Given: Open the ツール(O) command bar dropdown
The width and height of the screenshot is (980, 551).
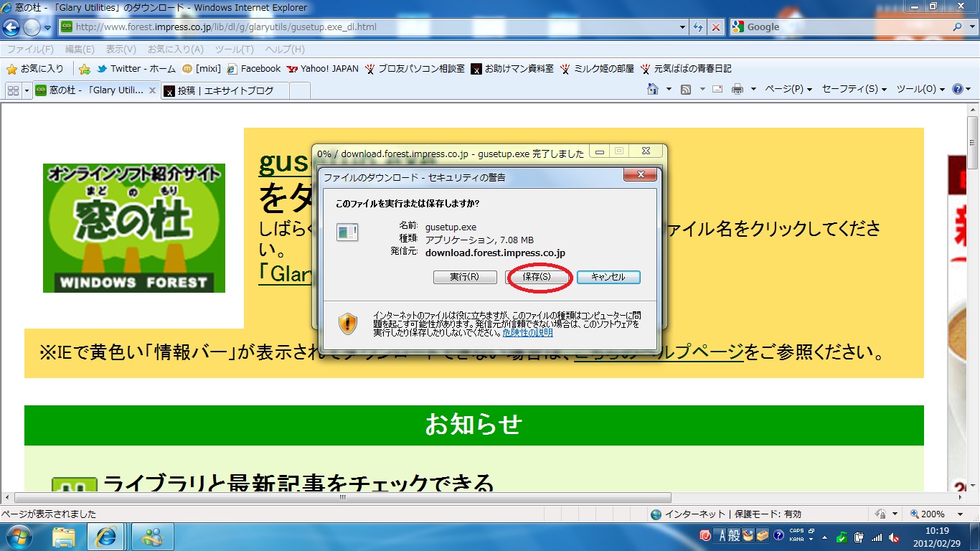Looking at the screenshot, I should 920,90.
